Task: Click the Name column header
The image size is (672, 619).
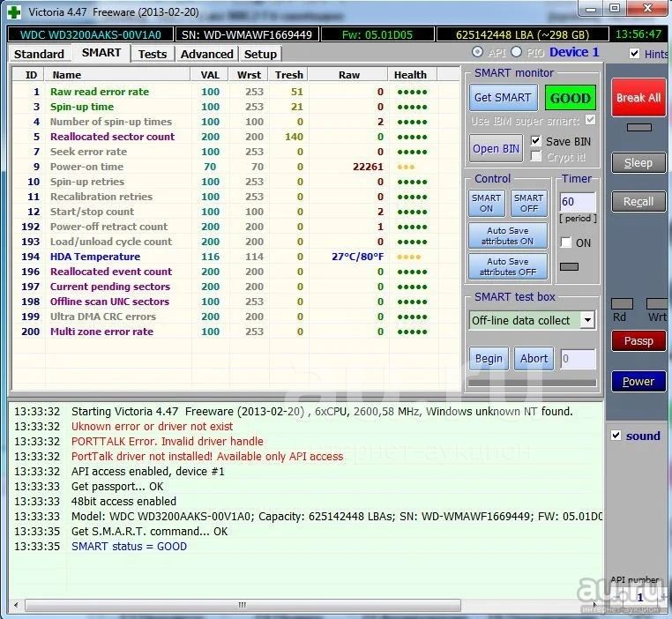Action: [x=117, y=75]
